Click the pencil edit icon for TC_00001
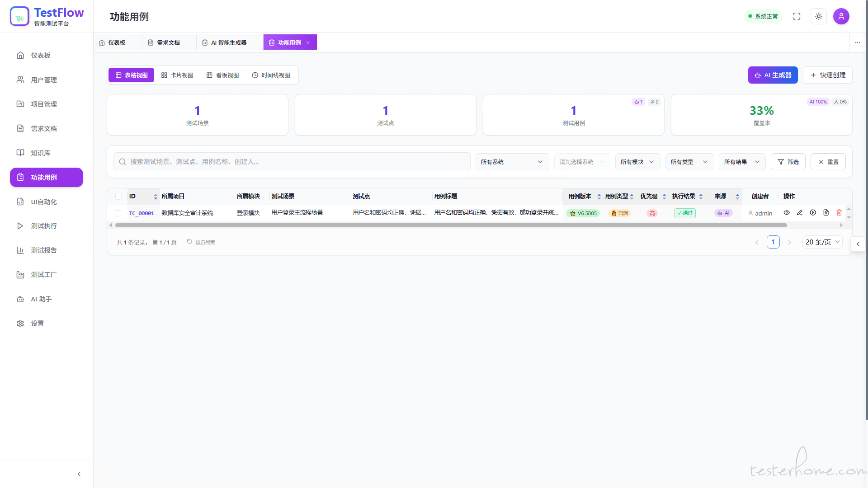 [800, 213]
